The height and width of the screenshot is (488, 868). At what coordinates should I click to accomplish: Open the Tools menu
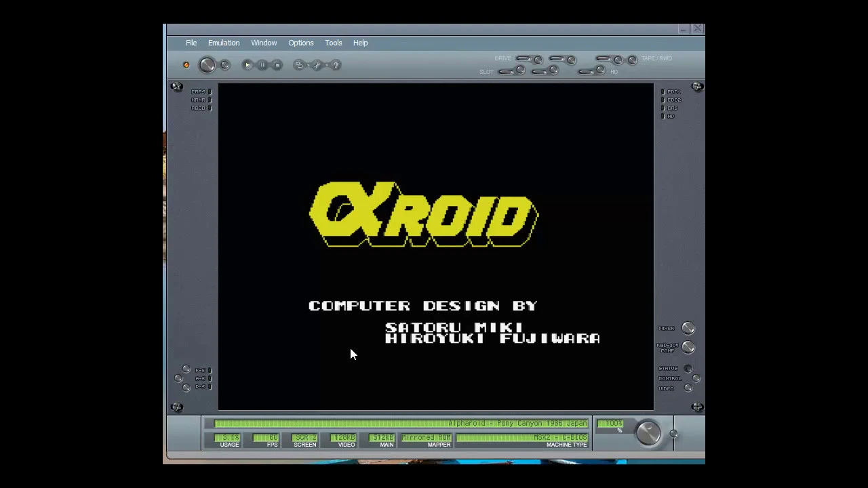(x=333, y=43)
